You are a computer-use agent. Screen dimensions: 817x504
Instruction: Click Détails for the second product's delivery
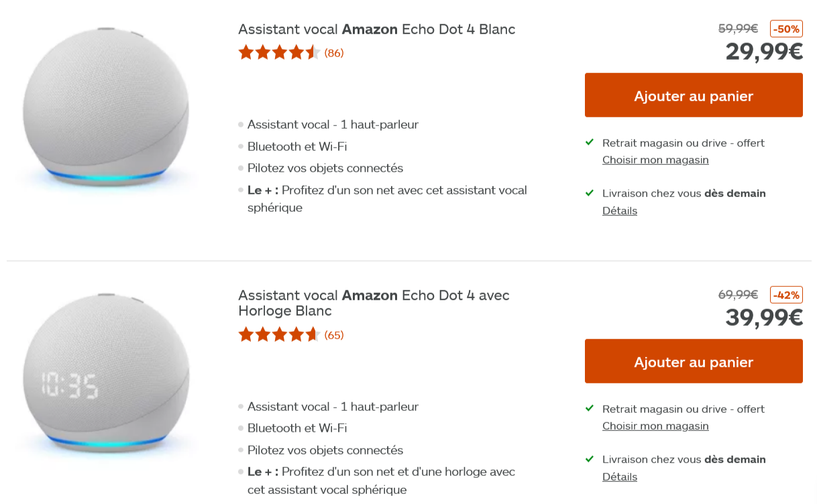(x=619, y=477)
